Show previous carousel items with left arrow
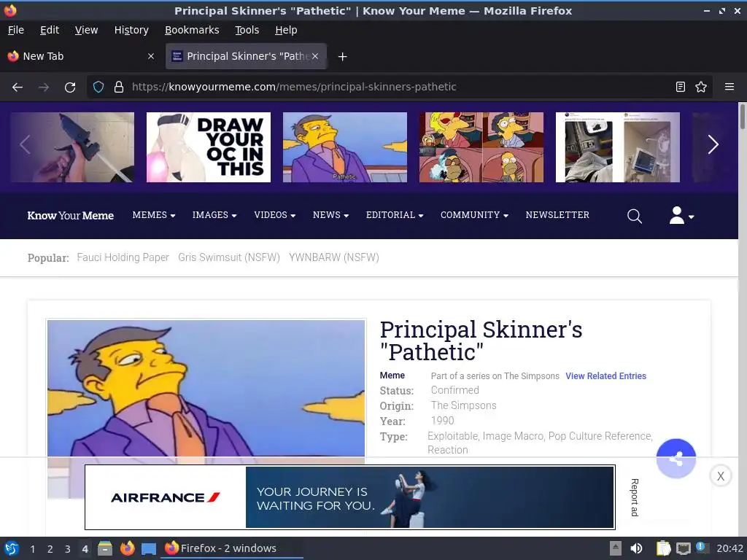Viewport: 747px width, 560px height. 26,145
